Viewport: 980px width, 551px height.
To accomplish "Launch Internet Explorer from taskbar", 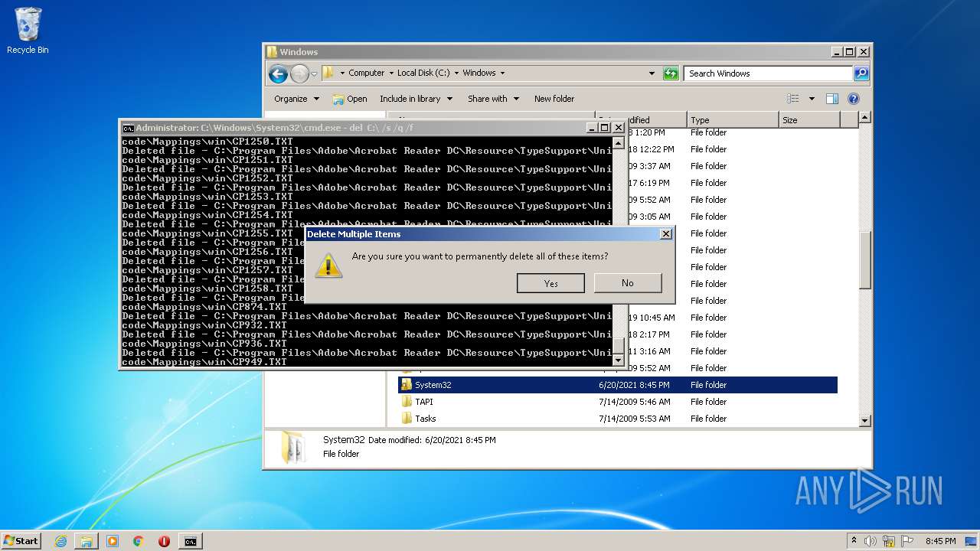I will [60, 541].
